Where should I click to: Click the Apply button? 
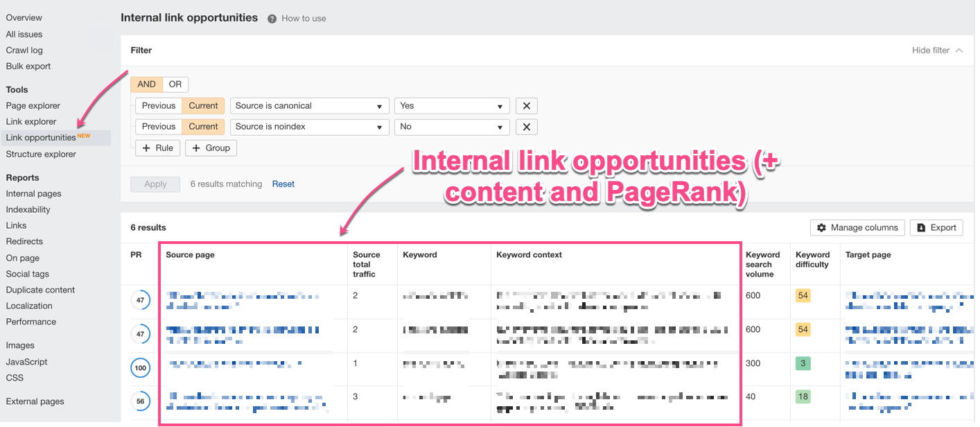[155, 184]
